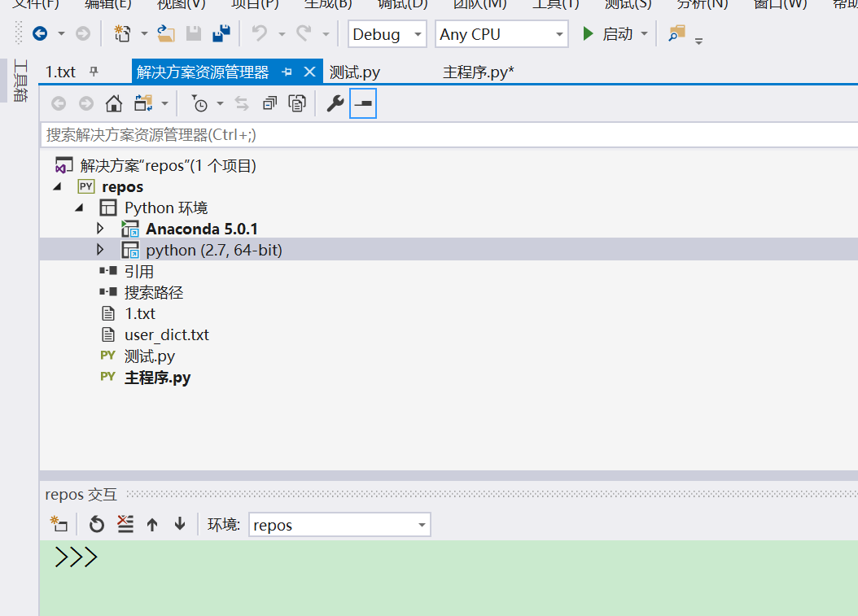Open Navigate Backward history dropdown arrow
858x616 pixels.
(61, 34)
